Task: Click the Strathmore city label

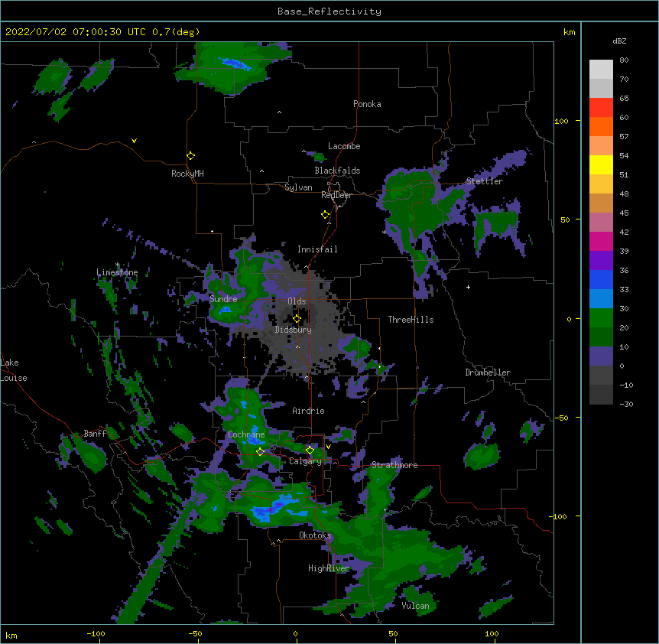Action: pos(394,465)
